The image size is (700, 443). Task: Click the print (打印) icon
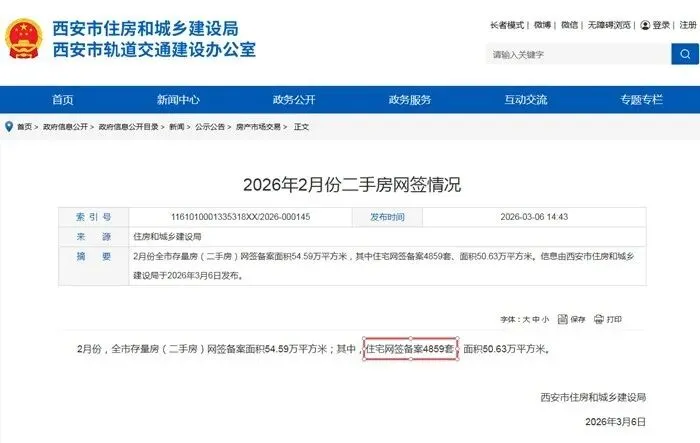coord(599,319)
